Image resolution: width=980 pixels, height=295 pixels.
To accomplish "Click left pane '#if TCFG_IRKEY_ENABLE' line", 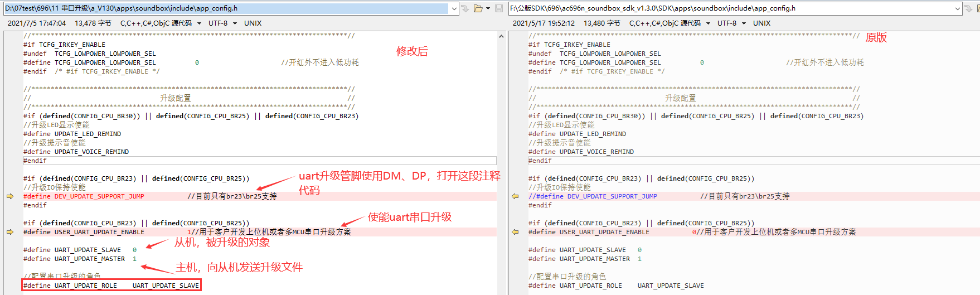I will [x=64, y=45].
